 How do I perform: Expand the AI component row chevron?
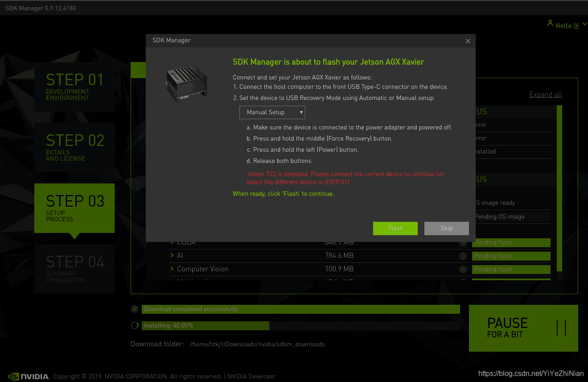(172, 256)
